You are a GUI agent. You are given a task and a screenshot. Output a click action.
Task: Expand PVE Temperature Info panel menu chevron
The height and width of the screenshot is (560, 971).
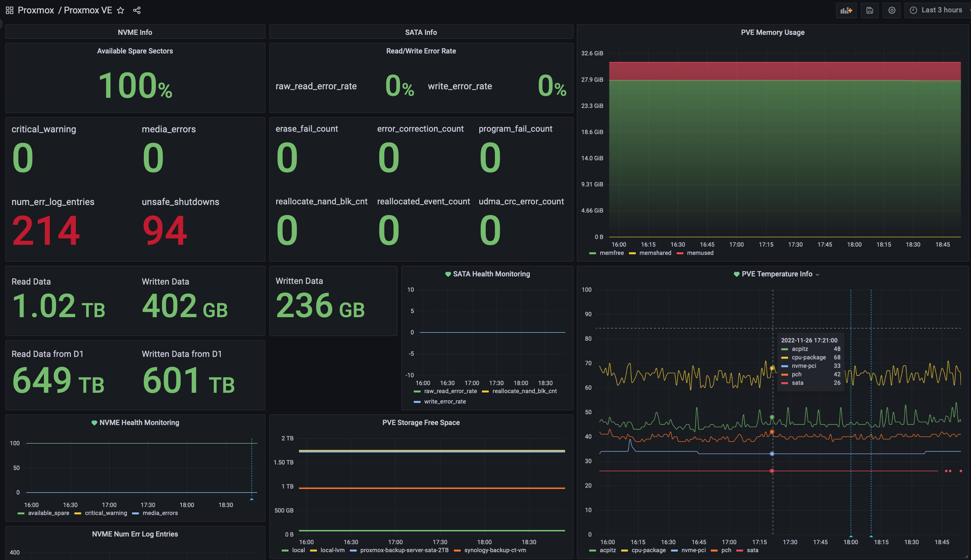click(x=817, y=274)
